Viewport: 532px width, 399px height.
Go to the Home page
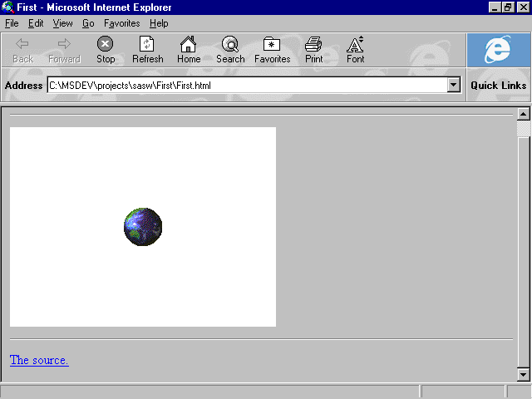click(x=189, y=50)
